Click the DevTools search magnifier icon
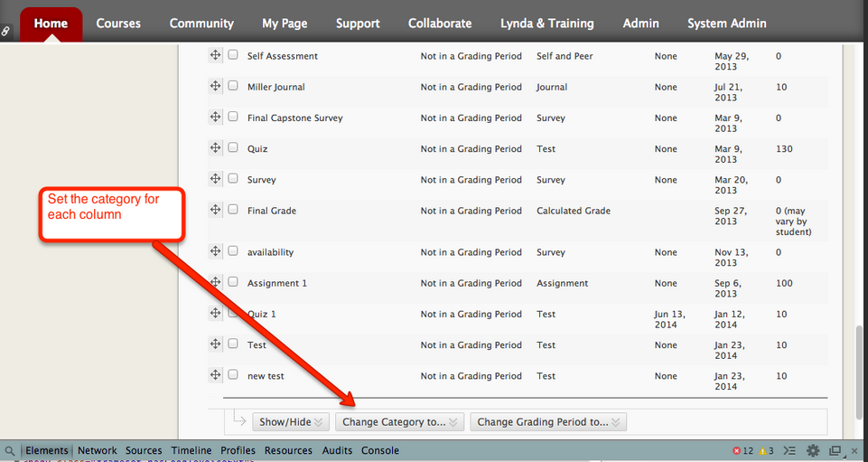This screenshot has height=462, width=868. [x=9, y=451]
